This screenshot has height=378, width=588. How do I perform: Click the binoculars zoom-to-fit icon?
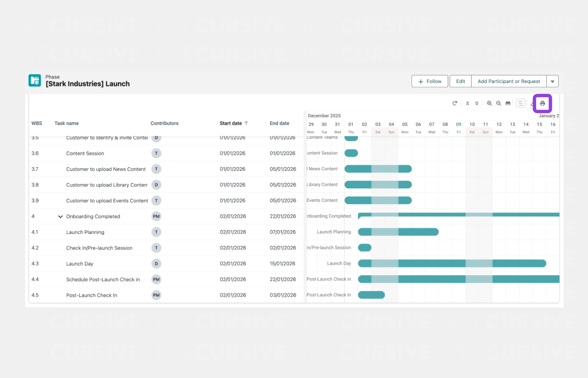pos(508,103)
